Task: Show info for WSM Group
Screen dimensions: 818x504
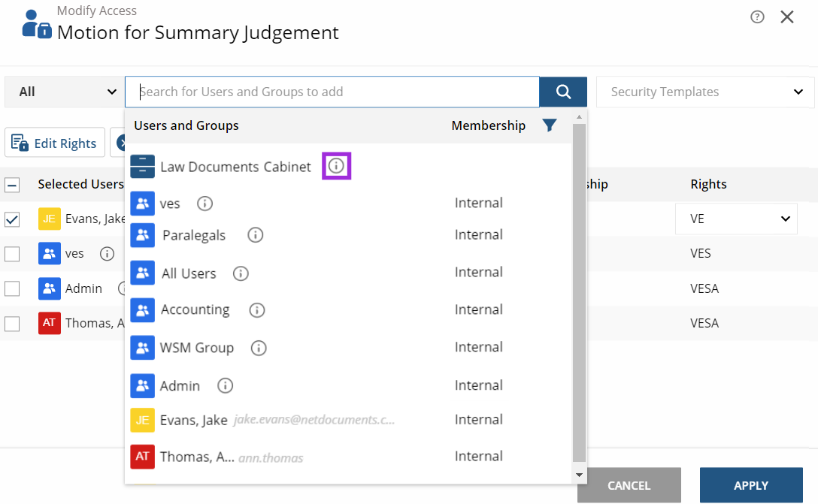Action: pos(259,348)
